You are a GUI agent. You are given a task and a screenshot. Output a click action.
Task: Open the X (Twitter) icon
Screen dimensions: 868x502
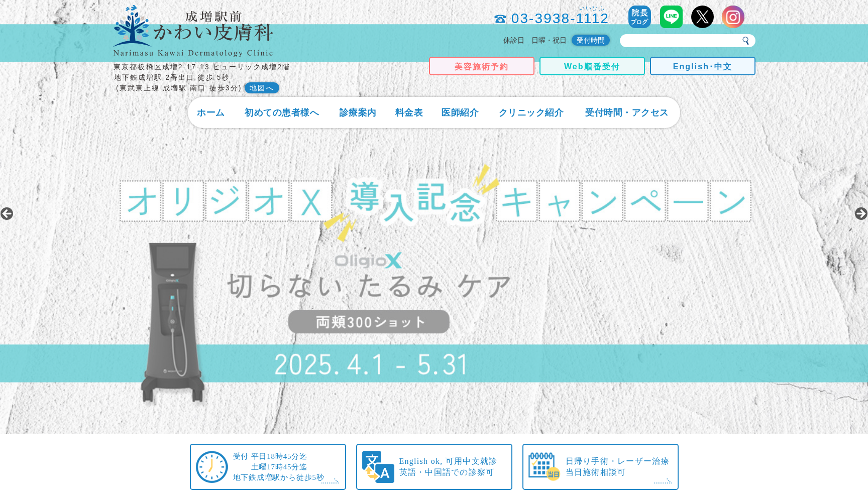[x=702, y=17]
